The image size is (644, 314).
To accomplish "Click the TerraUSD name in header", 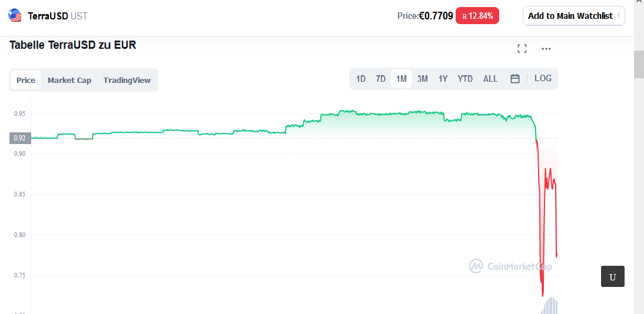I will pos(48,16).
